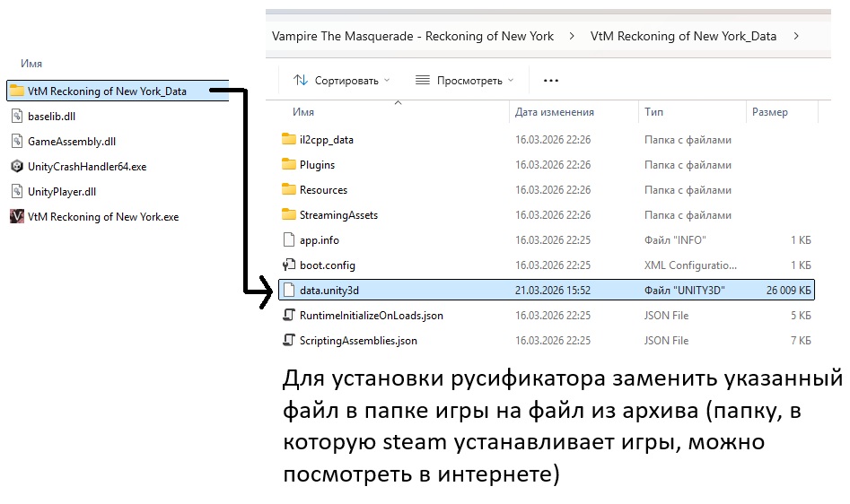Sort by Дата изменения column header
This screenshot has width=850, height=504.
click(x=554, y=112)
